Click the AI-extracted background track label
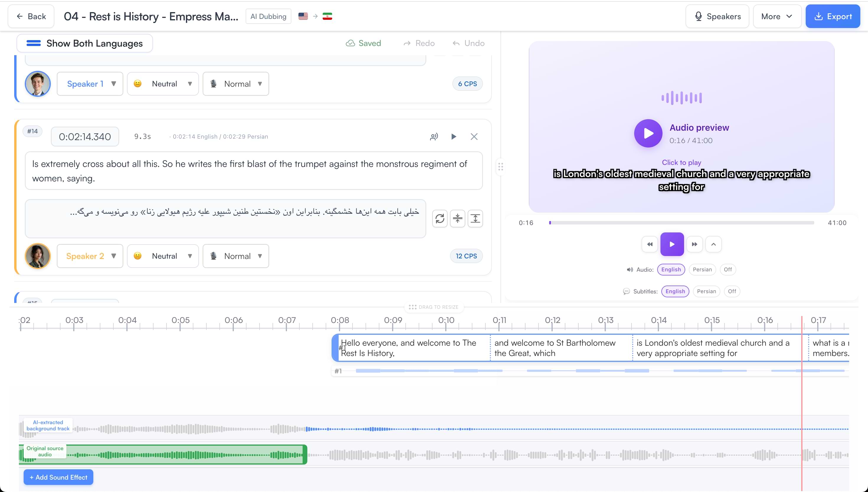The width and height of the screenshot is (868, 492). coord(48,425)
